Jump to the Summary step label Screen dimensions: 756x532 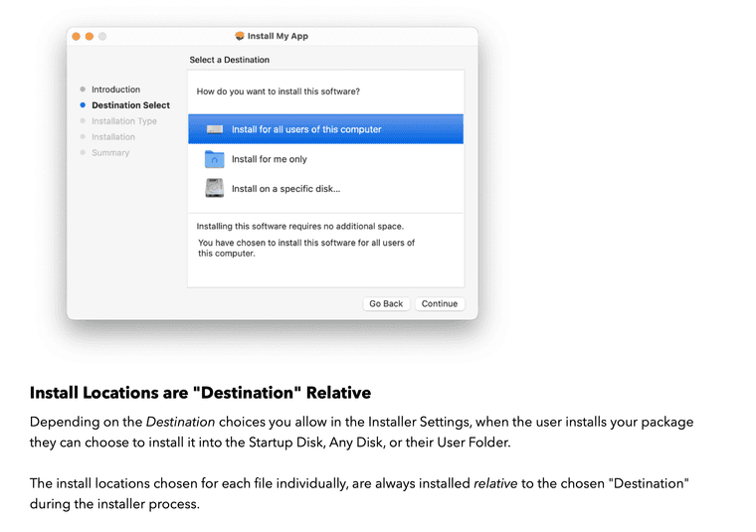coord(110,153)
